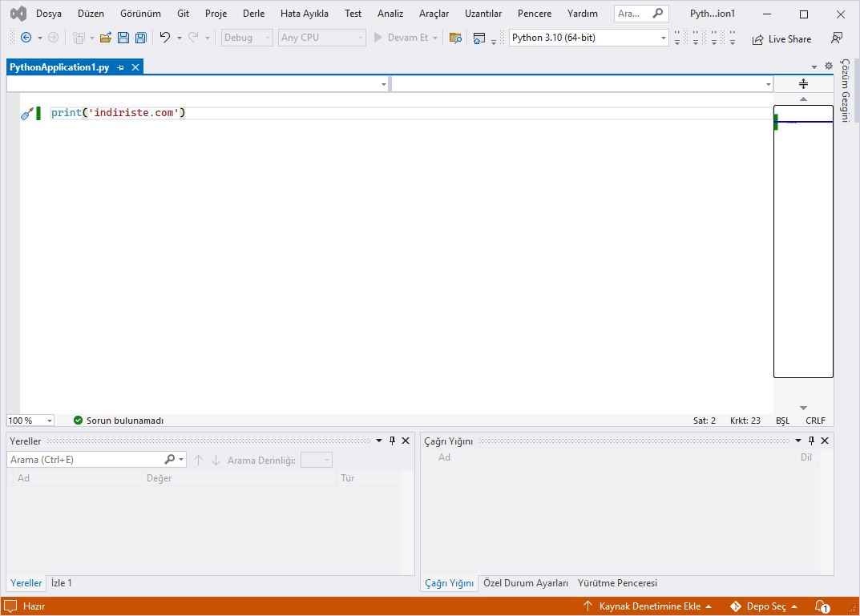Screen dimensions: 860x616
Task: Click the BŞL indicator in editor status
Action: pyautogui.click(x=783, y=421)
